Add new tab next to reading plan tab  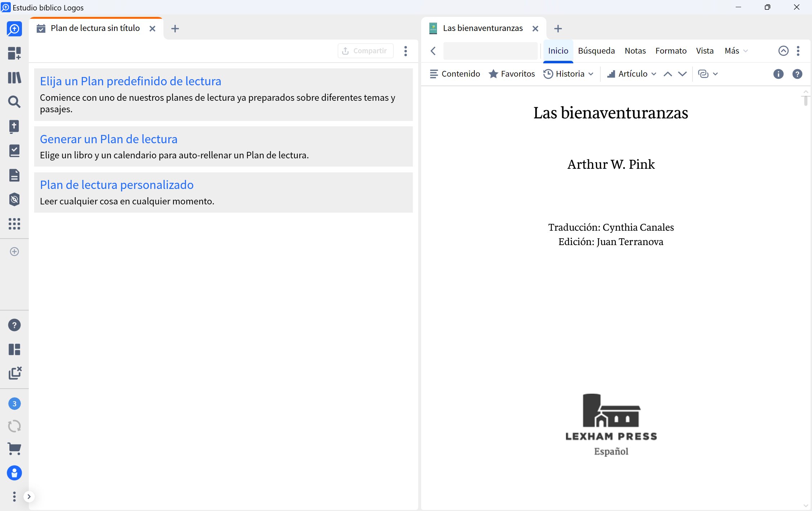pyautogui.click(x=175, y=28)
